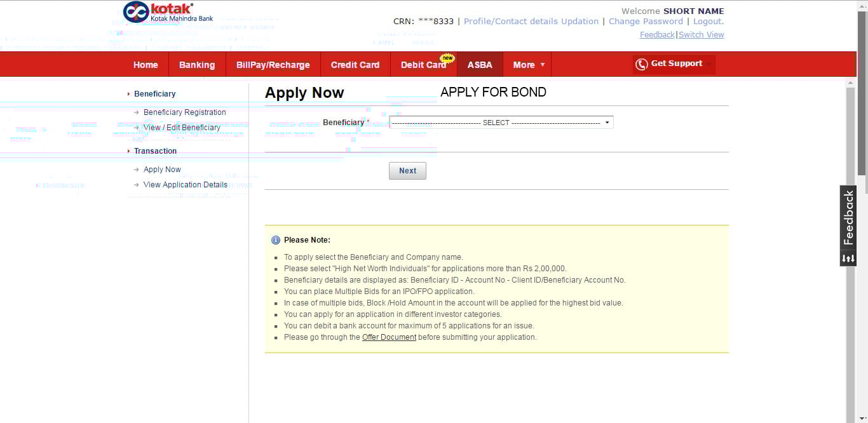
Task: Open the BillPay/Recharge tab
Action: 273,65
